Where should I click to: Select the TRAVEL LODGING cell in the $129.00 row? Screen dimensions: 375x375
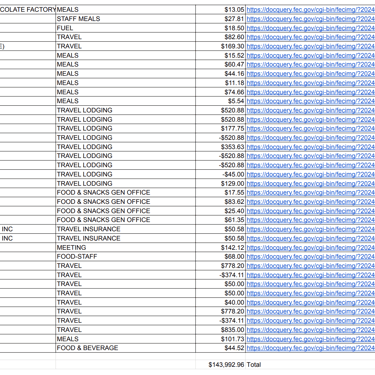tap(126, 184)
